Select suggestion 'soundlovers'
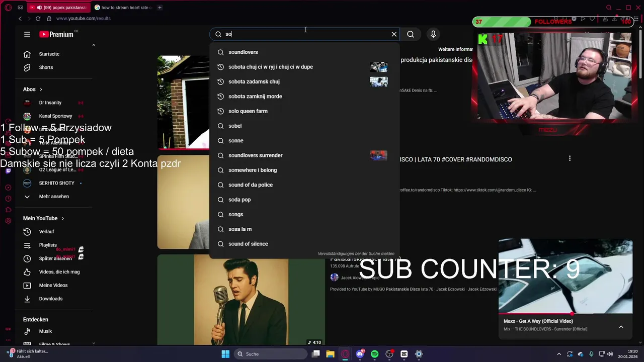The height and width of the screenshot is (362, 644). click(304, 52)
